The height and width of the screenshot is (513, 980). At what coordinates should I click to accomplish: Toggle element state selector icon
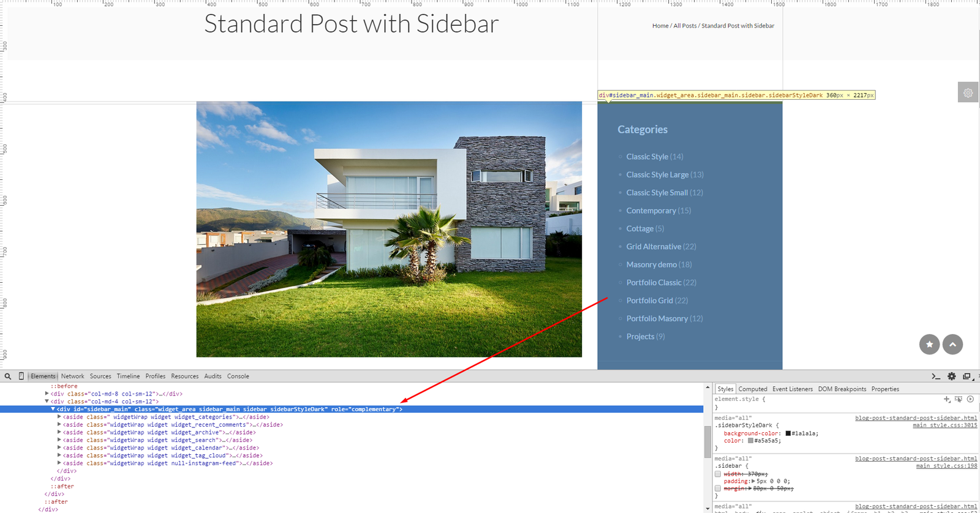[x=959, y=399]
